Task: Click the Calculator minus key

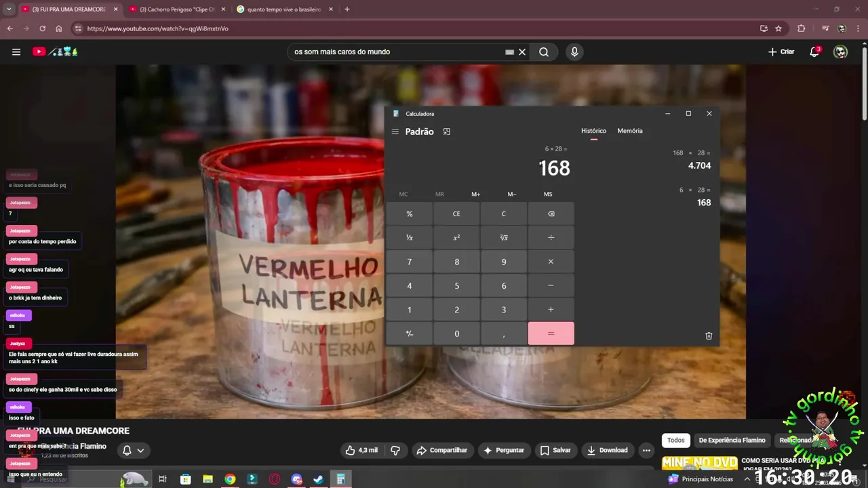Action: tap(551, 285)
